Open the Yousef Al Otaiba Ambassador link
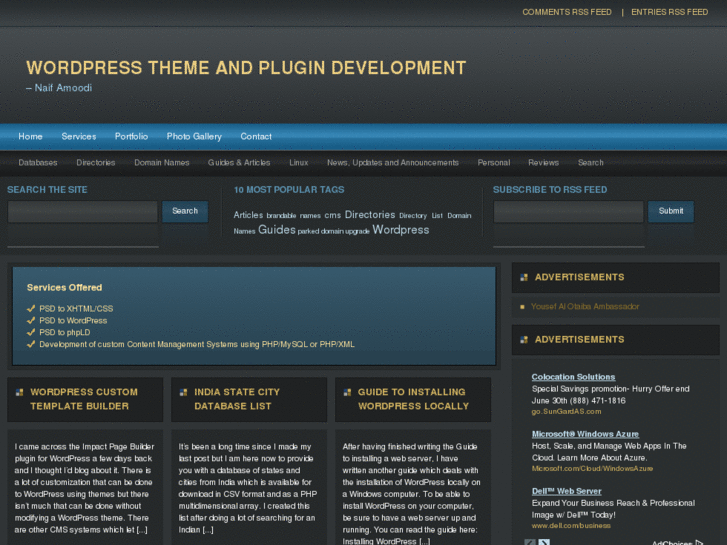727x545 pixels. [x=585, y=307]
